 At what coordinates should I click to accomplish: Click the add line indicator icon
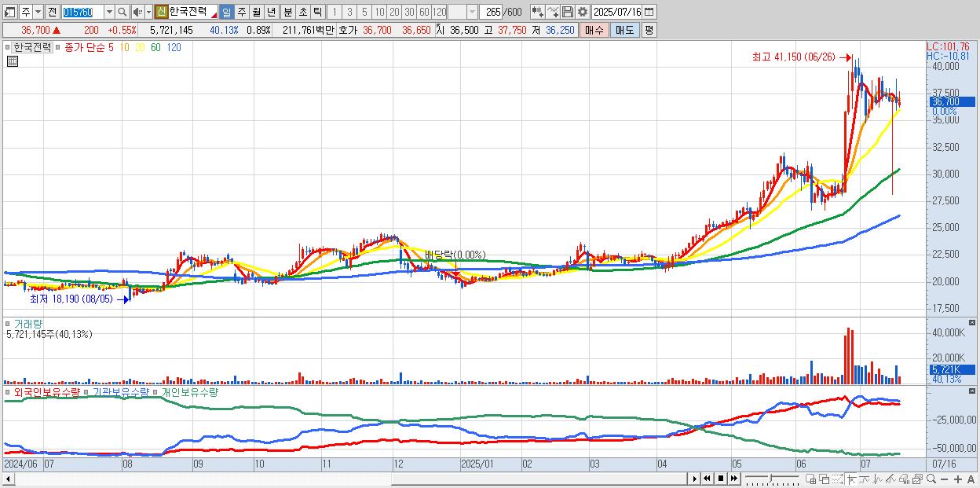point(553,12)
